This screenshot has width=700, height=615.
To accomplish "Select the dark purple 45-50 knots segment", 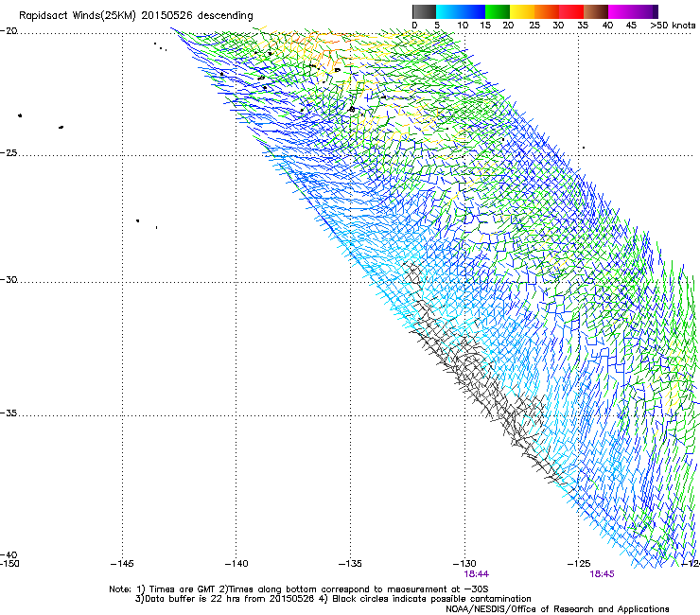I will [645, 11].
